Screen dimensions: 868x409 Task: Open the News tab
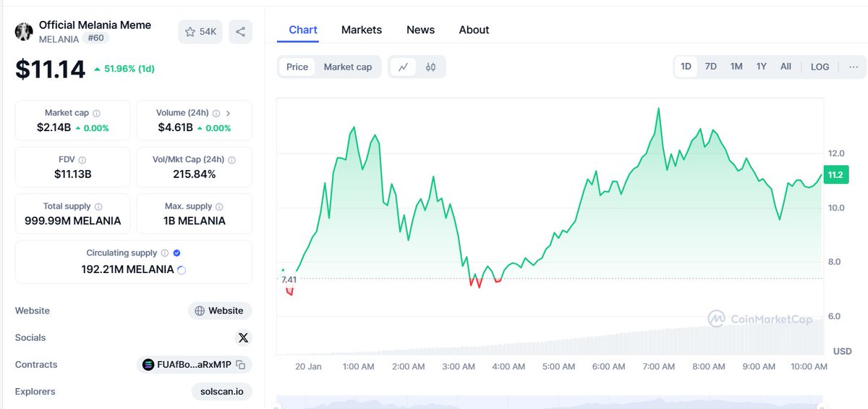420,30
